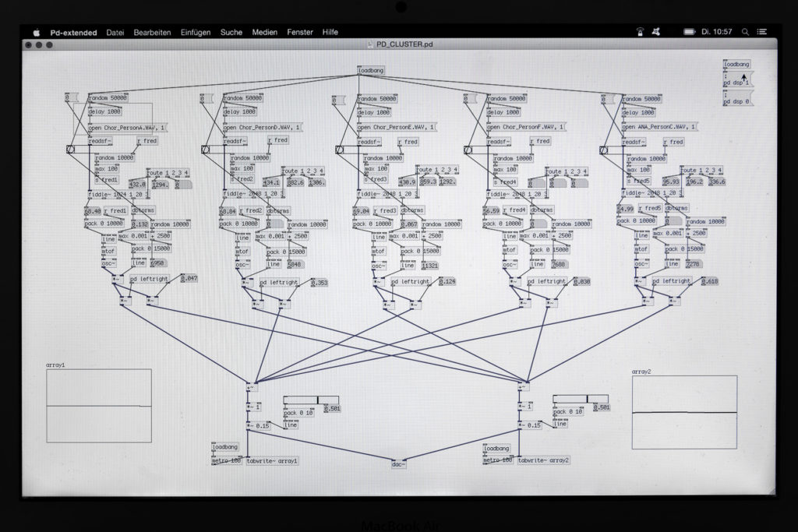Select the 's fred5' send object

coord(639,181)
